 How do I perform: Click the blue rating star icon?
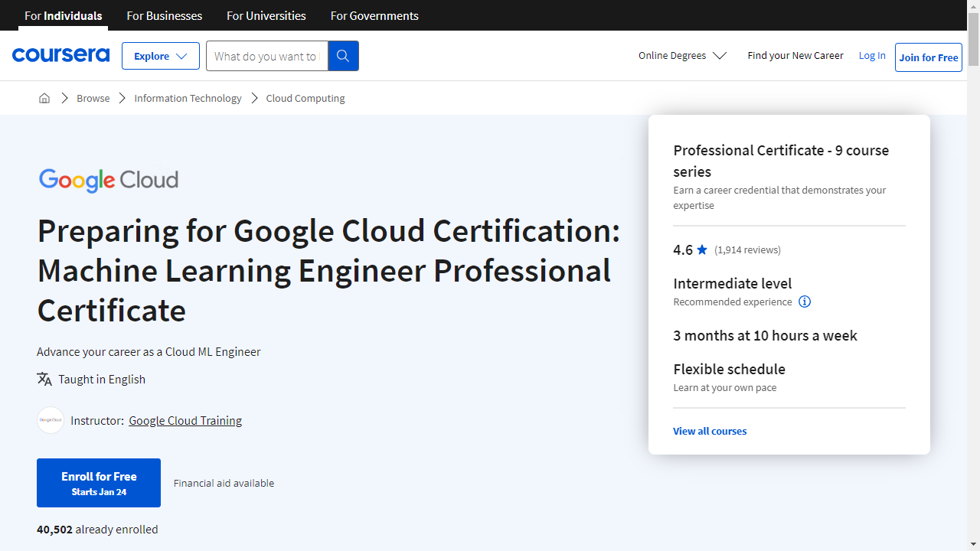702,249
